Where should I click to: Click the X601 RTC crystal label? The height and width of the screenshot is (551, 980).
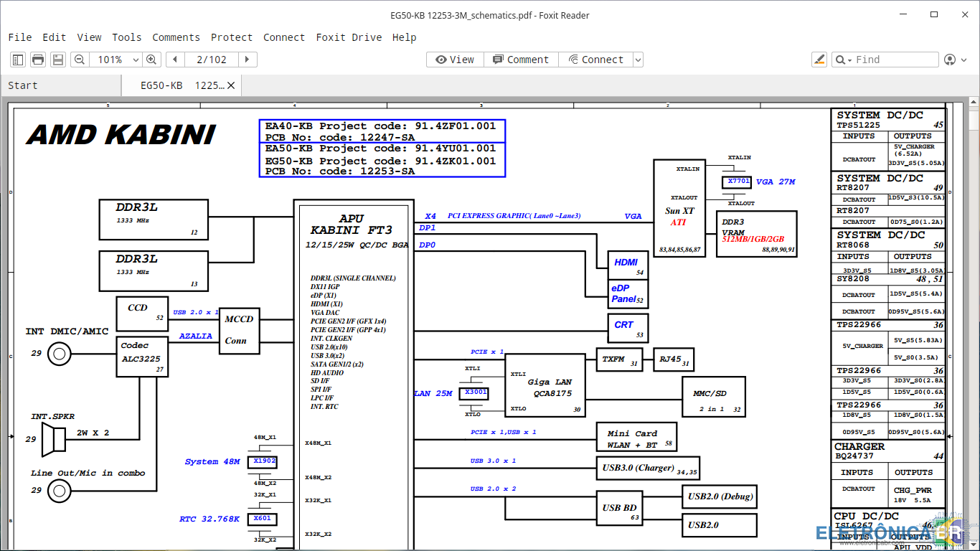[x=263, y=519]
